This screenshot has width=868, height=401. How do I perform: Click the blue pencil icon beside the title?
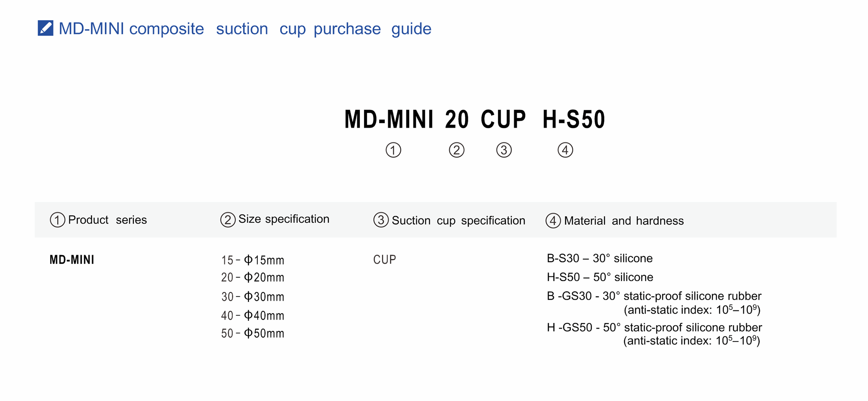pos(45,28)
